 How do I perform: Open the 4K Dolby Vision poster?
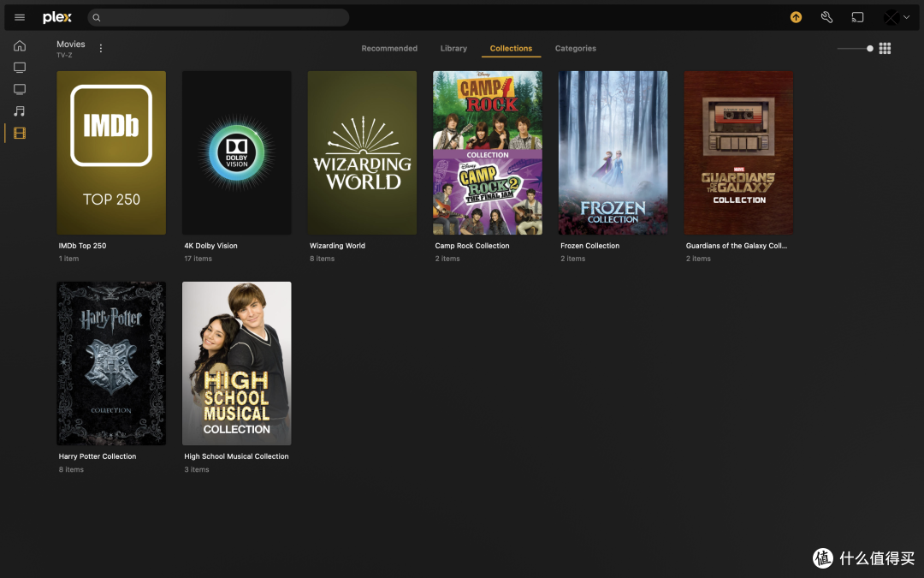click(236, 152)
